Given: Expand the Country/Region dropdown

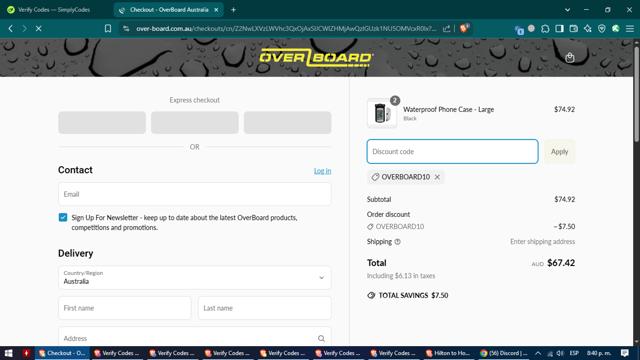Looking at the screenshot, I should [195, 278].
